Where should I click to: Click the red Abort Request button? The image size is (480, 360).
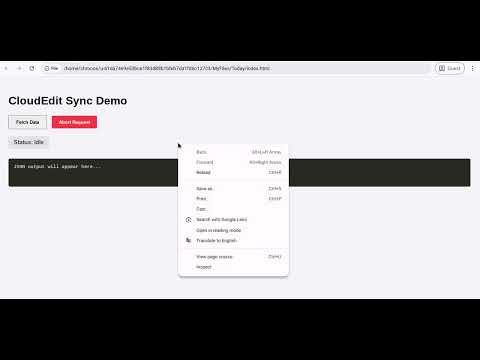[x=74, y=122]
